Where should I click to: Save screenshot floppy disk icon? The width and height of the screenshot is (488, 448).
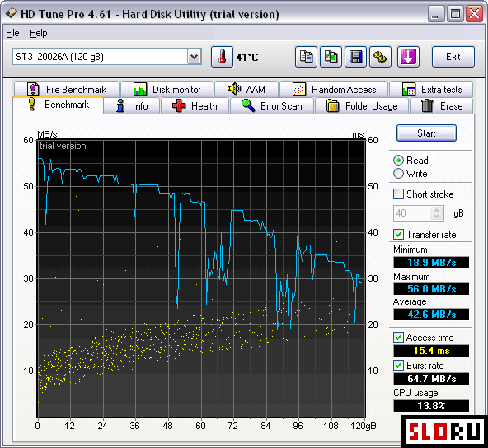(355, 57)
